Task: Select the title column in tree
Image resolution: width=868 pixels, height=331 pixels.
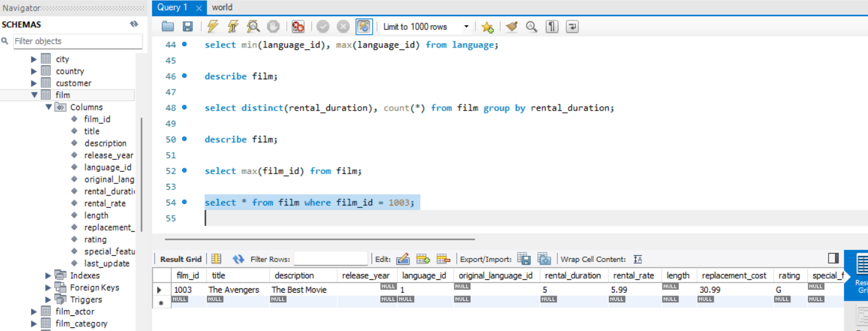Action: pyautogui.click(x=92, y=131)
